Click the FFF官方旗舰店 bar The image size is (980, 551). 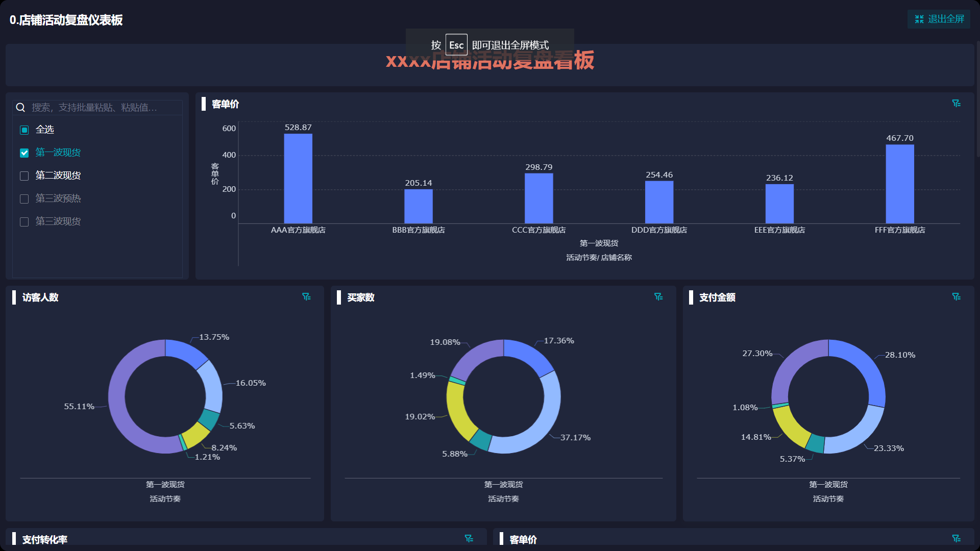tap(899, 184)
